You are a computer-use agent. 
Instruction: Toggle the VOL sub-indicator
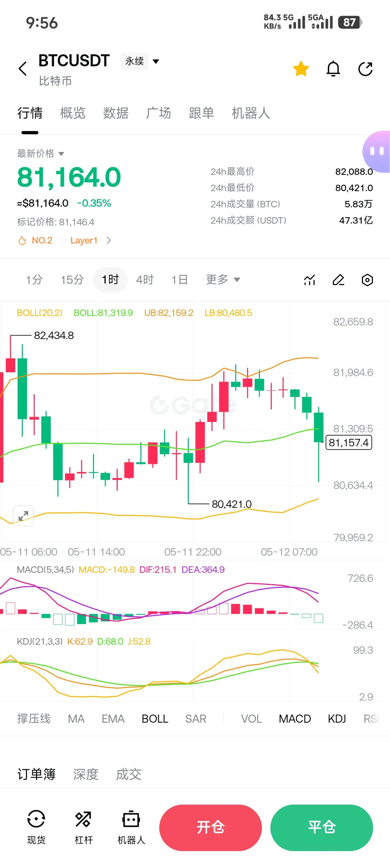pyautogui.click(x=251, y=718)
